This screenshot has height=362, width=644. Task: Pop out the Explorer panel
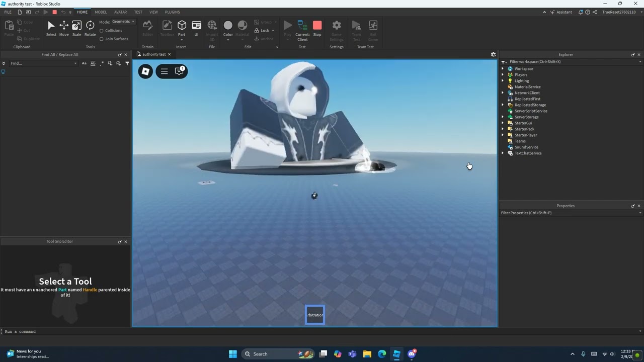pos(633,54)
